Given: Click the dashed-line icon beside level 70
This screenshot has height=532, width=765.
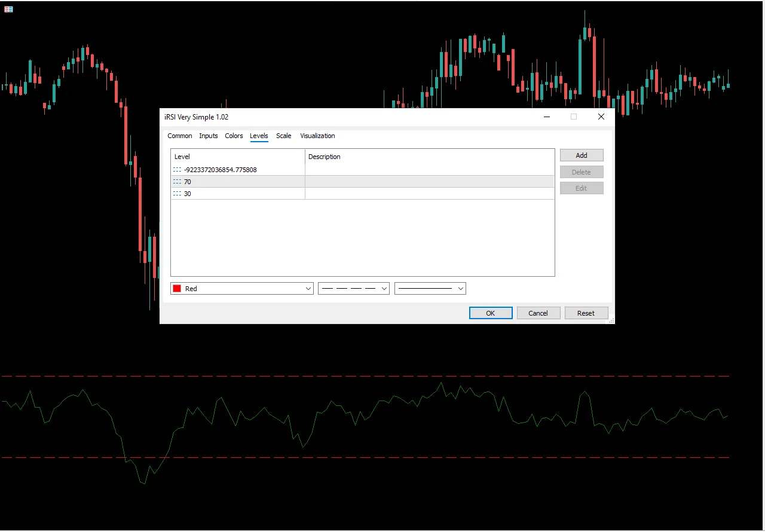Looking at the screenshot, I should coord(177,182).
